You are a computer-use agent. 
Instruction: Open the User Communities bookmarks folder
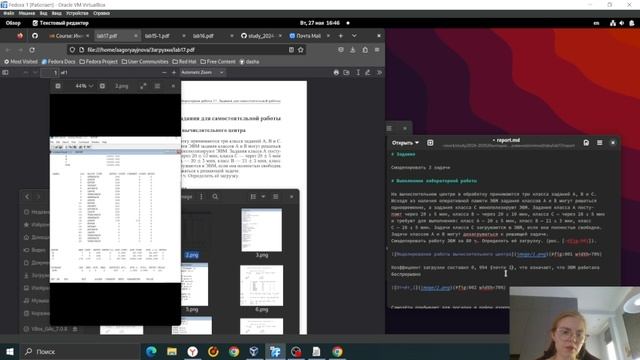point(145,62)
